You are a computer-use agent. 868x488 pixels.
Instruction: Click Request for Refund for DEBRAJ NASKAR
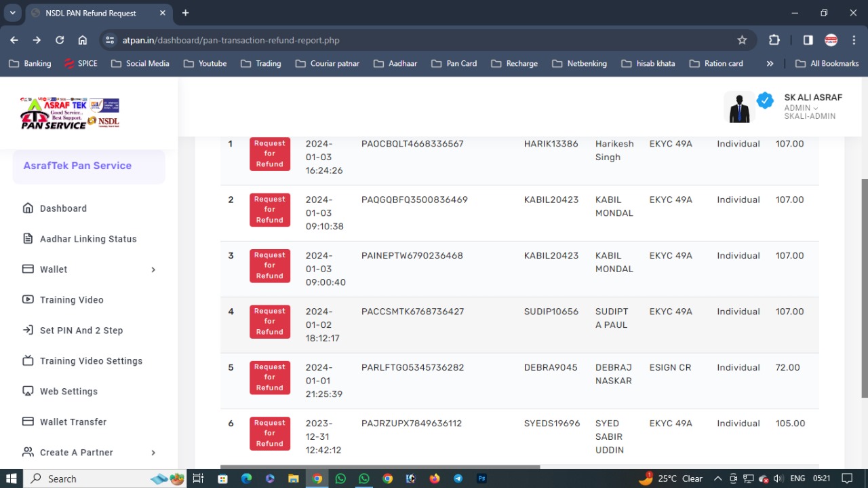tap(270, 377)
